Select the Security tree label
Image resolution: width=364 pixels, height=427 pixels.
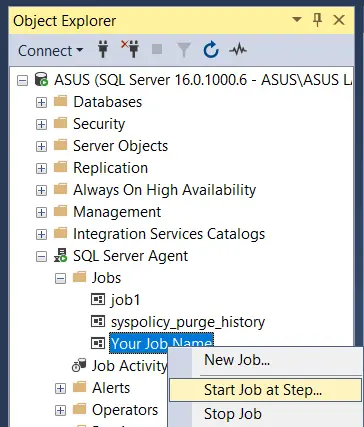pos(99,124)
